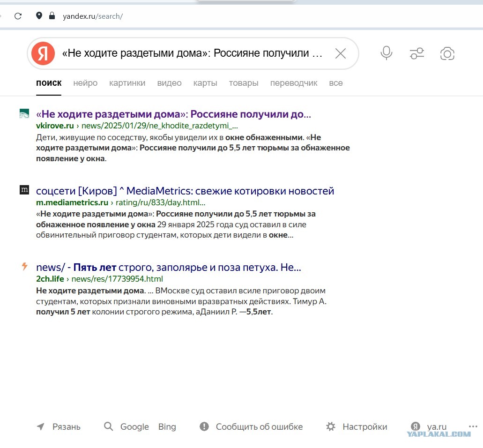Open the переводчик tab
483x448 pixels.
294,83
